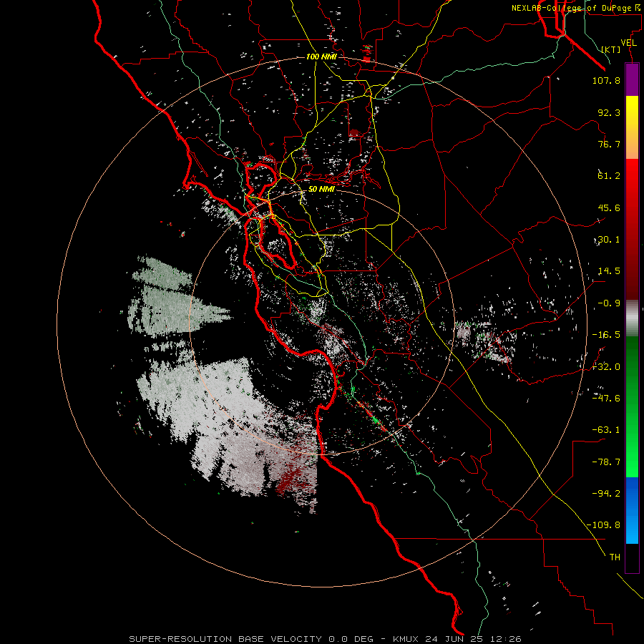This screenshot has height=644, width=644.
Task: Click the -16.5 velocity scale value
Action: click(606, 335)
